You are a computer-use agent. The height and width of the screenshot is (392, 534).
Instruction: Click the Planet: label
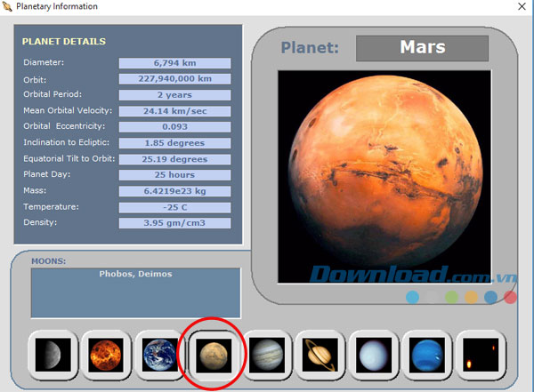(310, 48)
